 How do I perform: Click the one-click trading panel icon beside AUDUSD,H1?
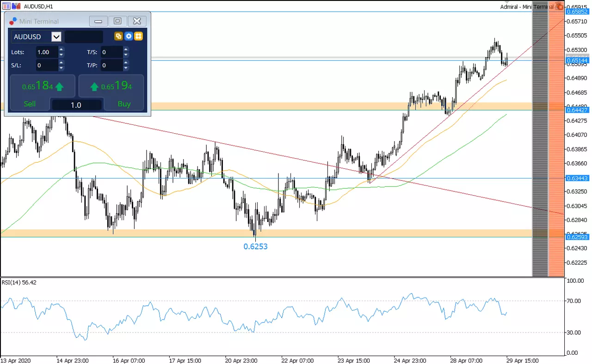[x=6, y=6]
